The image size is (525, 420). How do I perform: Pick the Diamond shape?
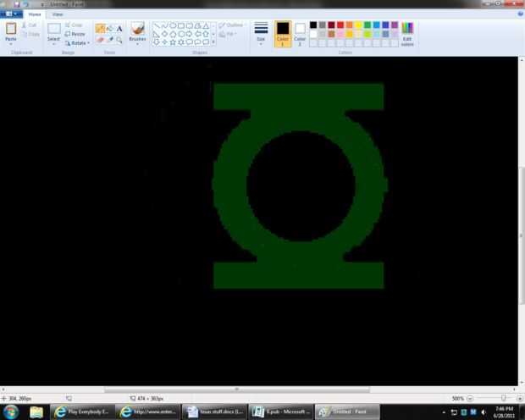pos(165,34)
